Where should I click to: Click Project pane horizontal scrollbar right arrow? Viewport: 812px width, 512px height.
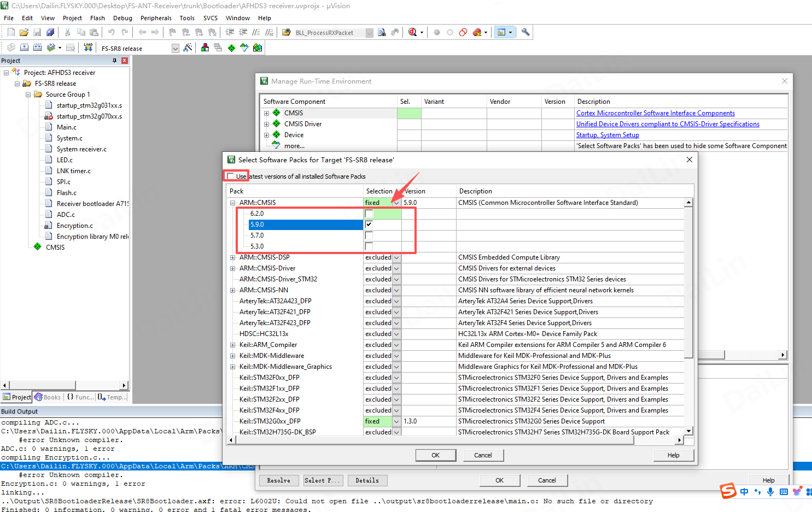pyautogui.click(x=124, y=385)
